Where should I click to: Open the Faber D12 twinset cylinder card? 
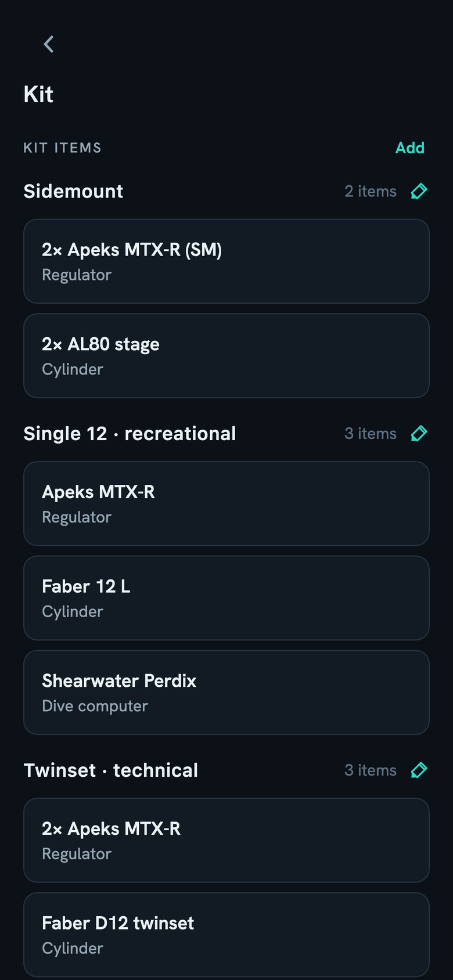(227, 935)
